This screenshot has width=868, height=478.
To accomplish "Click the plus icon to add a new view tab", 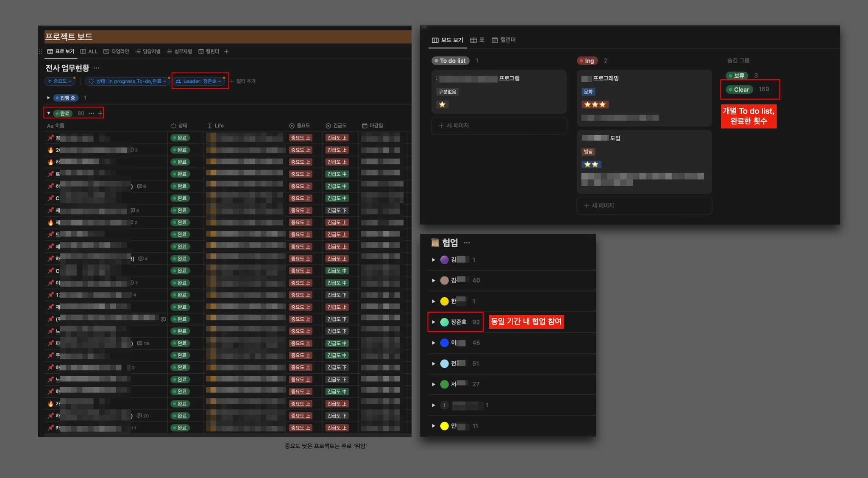I will [226, 51].
